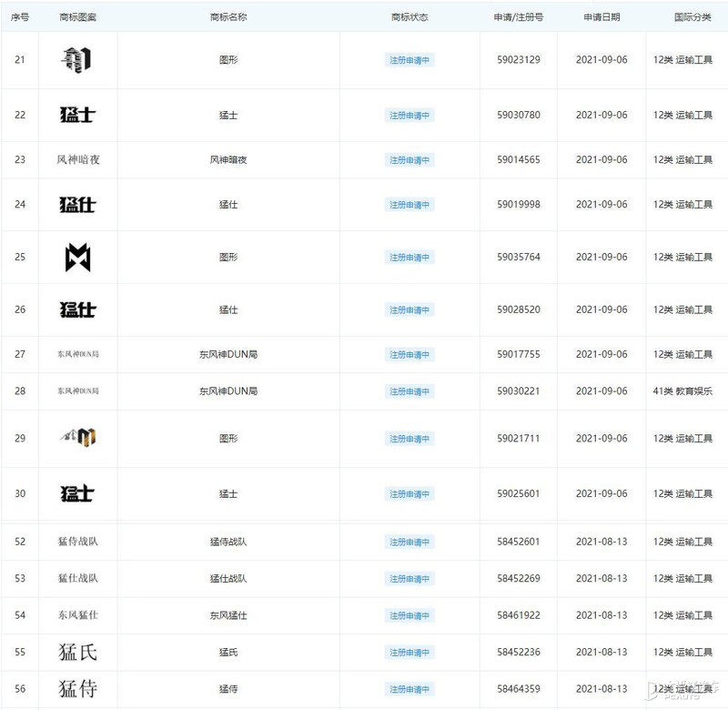728x710 pixels.
Task: Click the name 东风神DUN局 in row 27
Action: coord(228,354)
